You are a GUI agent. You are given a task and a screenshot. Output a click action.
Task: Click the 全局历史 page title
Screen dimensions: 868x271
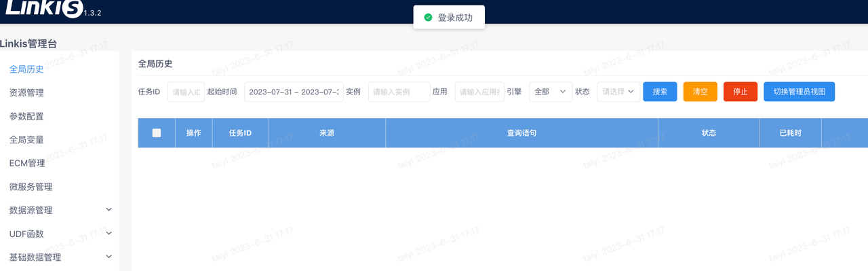155,64
